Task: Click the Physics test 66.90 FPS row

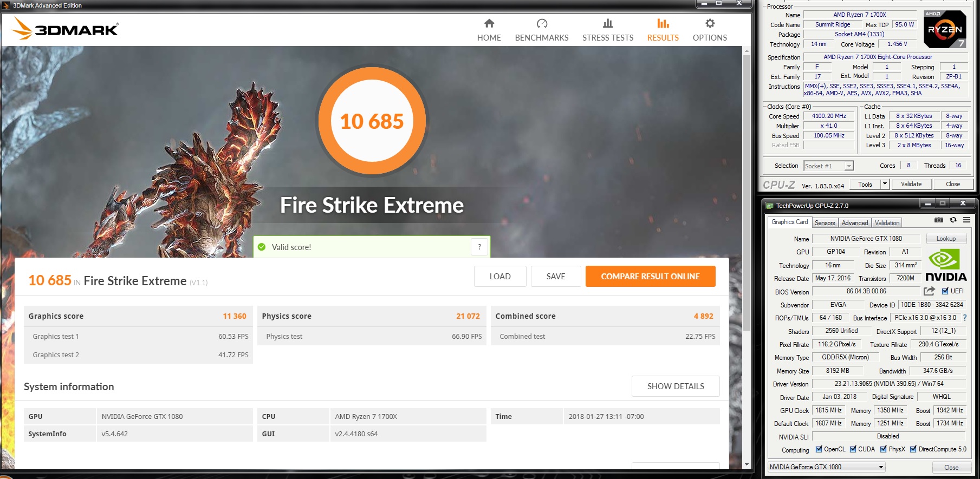Action: (x=372, y=336)
